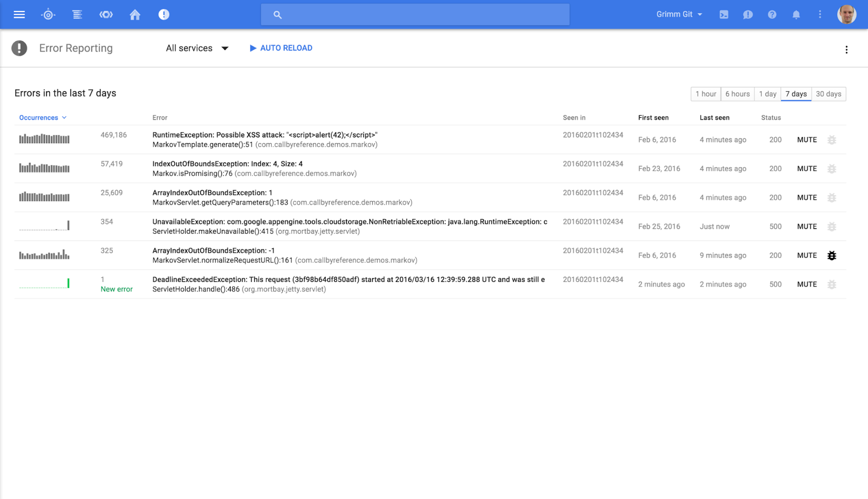Mute the ArrayIndexOutOfBoundsException: 1 error
868x499 pixels.
tap(807, 198)
